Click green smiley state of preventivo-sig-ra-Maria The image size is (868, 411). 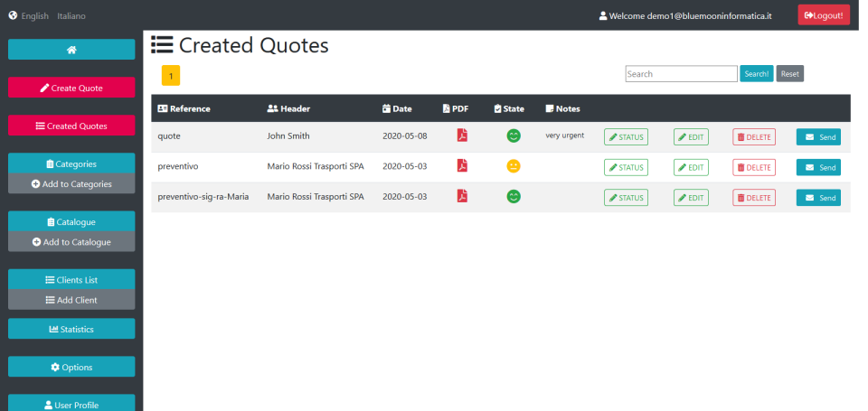[x=514, y=196]
